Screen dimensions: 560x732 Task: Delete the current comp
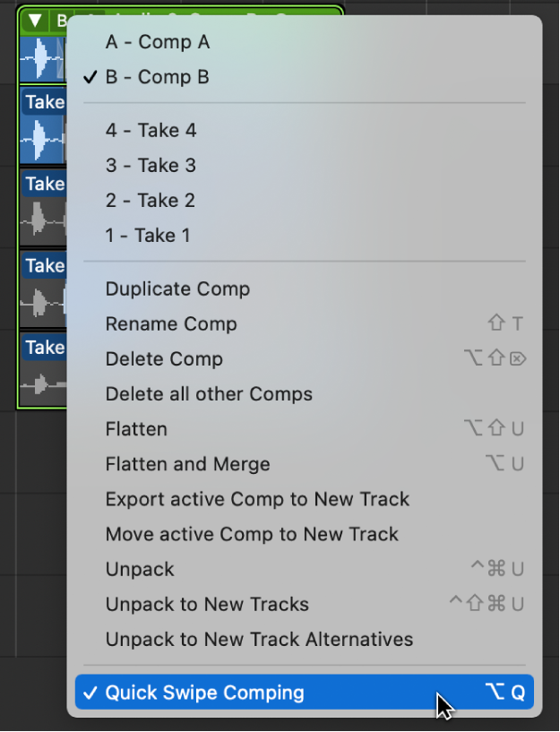point(164,358)
